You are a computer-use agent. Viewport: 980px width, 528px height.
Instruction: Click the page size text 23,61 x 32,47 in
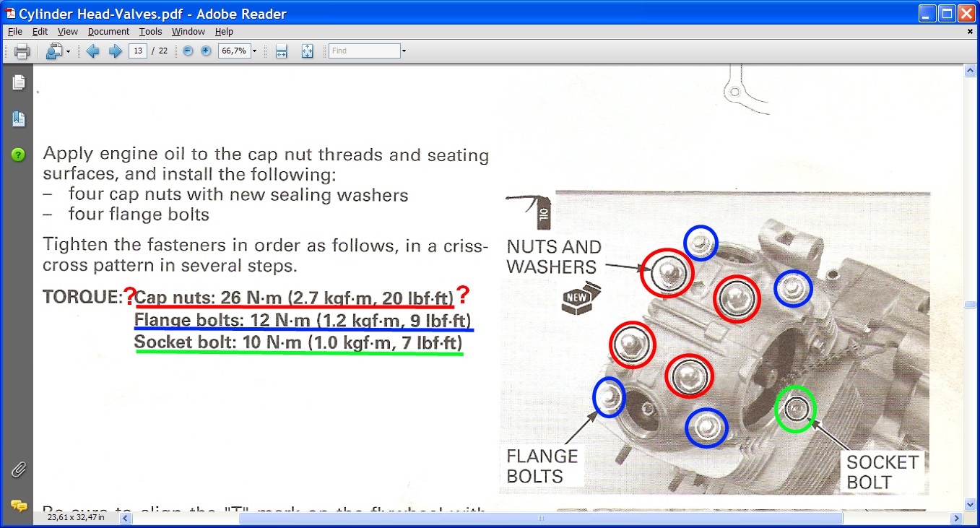tap(76, 517)
